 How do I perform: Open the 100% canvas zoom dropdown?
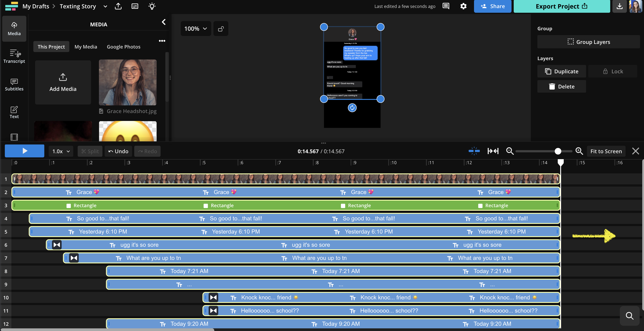pyautogui.click(x=195, y=29)
